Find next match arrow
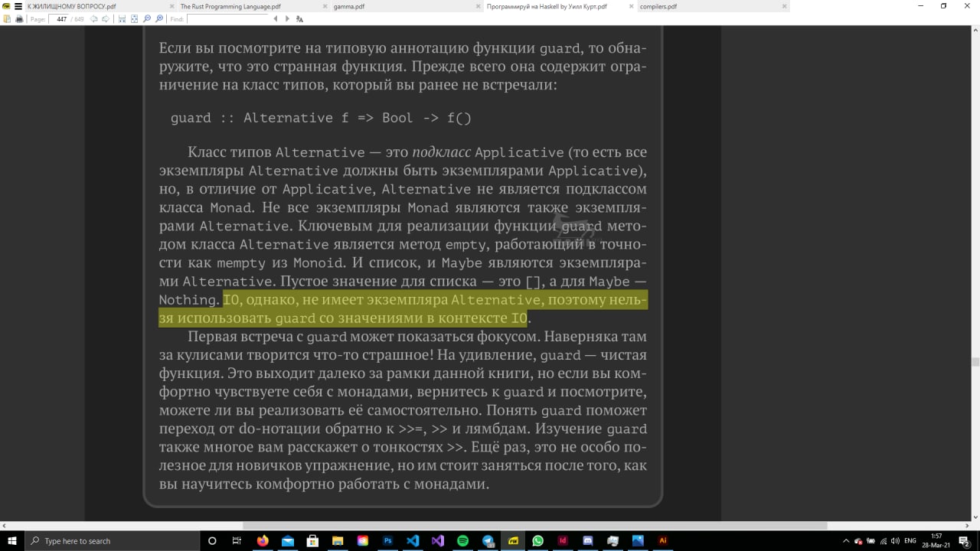The height and width of the screenshot is (551, 980). tap(287, 19)
